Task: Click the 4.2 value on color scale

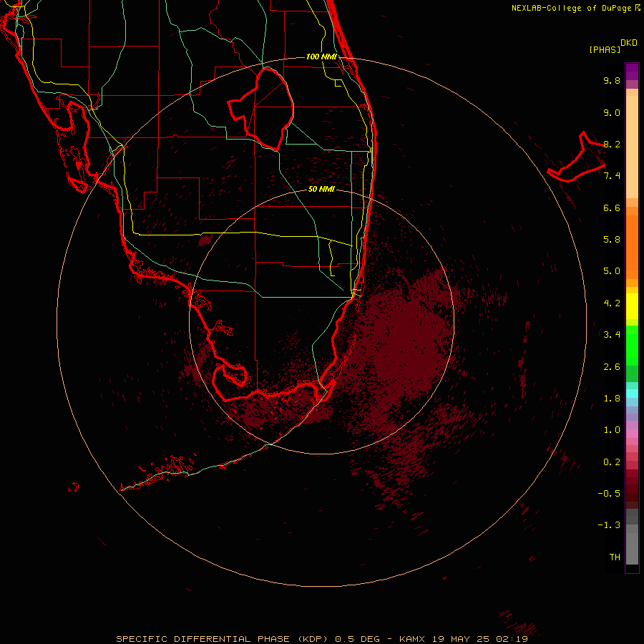Action: (x=612, y=303)
